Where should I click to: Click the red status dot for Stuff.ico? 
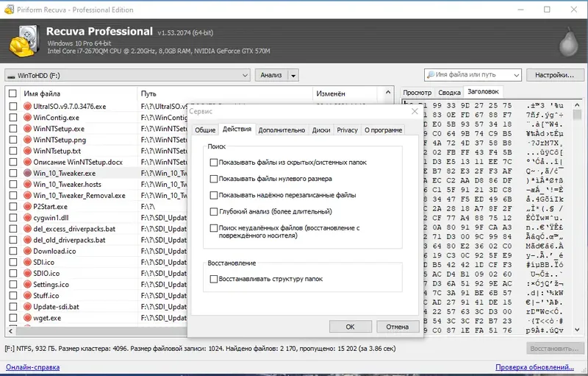27,295
